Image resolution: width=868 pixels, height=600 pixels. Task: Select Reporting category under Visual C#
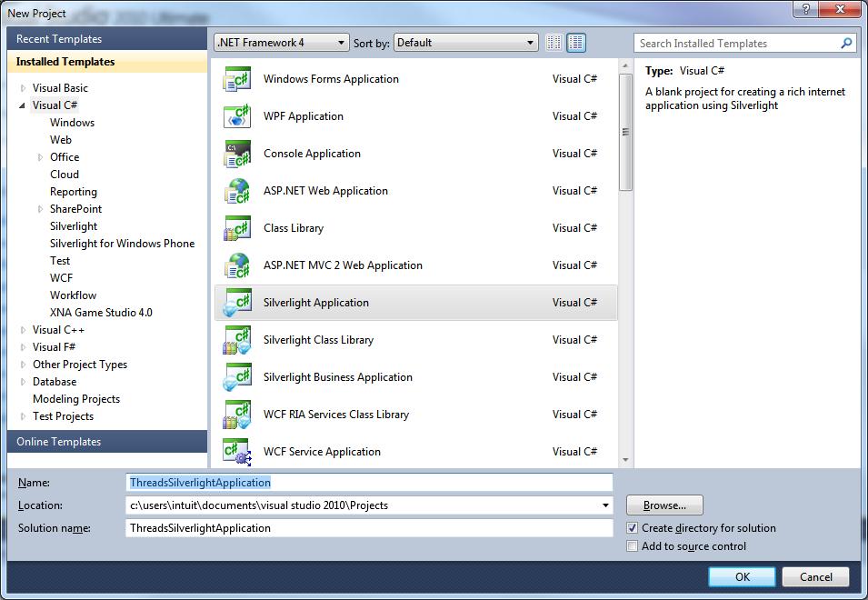pyautogui.click(x=74, y=192)
